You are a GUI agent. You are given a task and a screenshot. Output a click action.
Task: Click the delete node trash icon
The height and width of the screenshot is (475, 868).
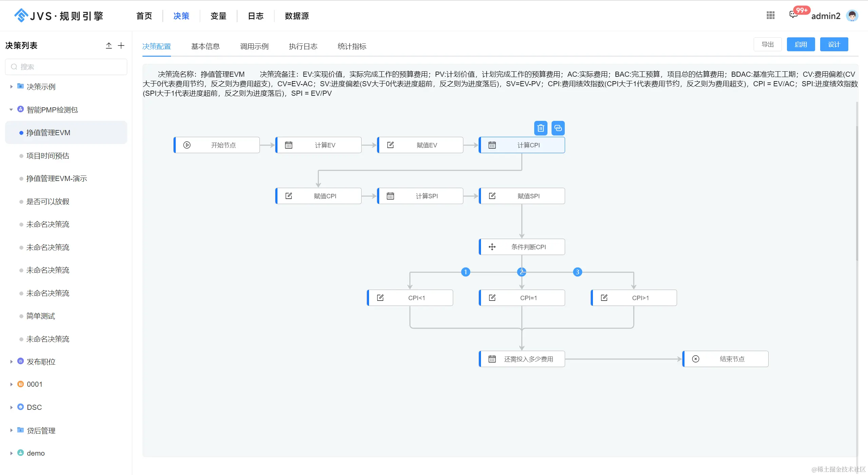coord(541,128)
